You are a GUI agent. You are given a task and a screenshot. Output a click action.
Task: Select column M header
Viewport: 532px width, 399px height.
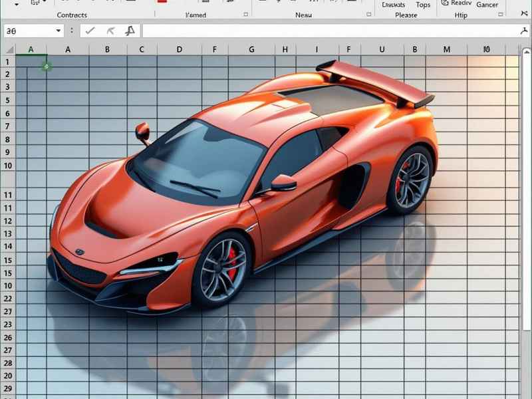click(x=446, y=49)
